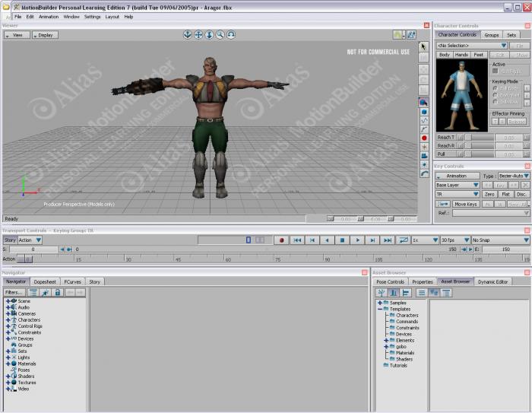Click the go-to-start transport button
This screenshot has height=413, width=532.
(297, 240)
